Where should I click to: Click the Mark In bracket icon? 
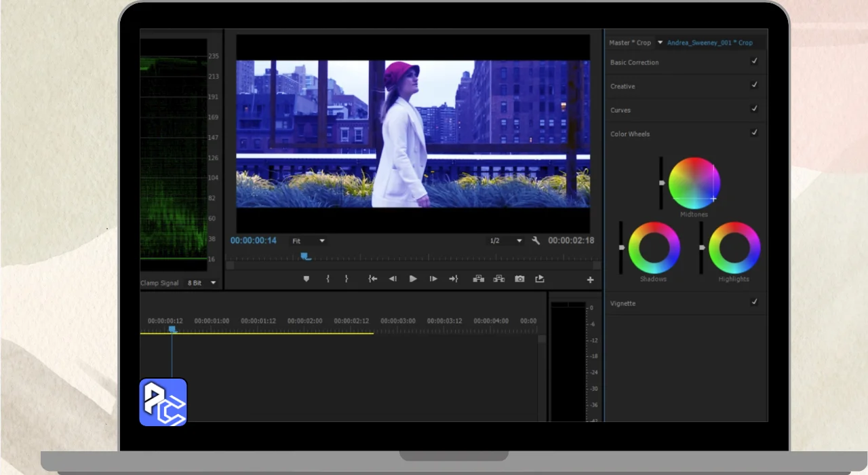[x=328, y=279]
